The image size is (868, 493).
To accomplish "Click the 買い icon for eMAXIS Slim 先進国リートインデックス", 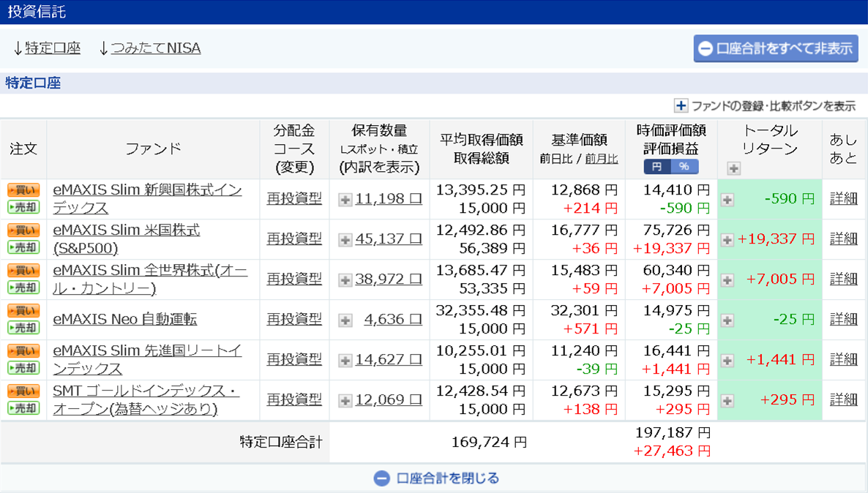I will [x=23, y=351].
